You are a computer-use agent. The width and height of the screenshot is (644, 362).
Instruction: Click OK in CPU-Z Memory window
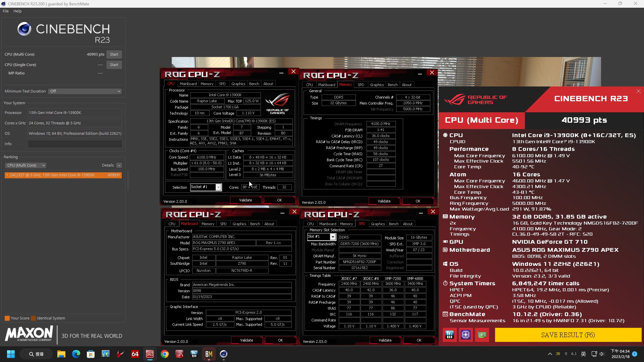[x=418, y=201]
